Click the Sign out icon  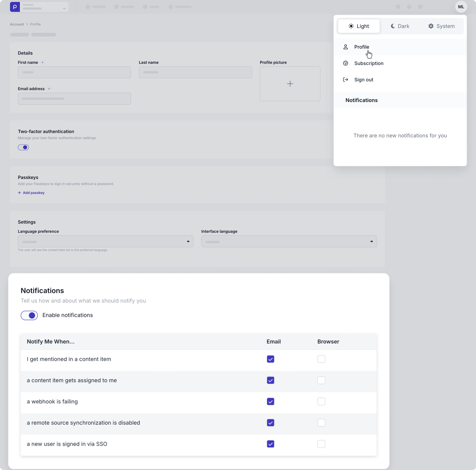pyautogui.click(x=345, y=79)
